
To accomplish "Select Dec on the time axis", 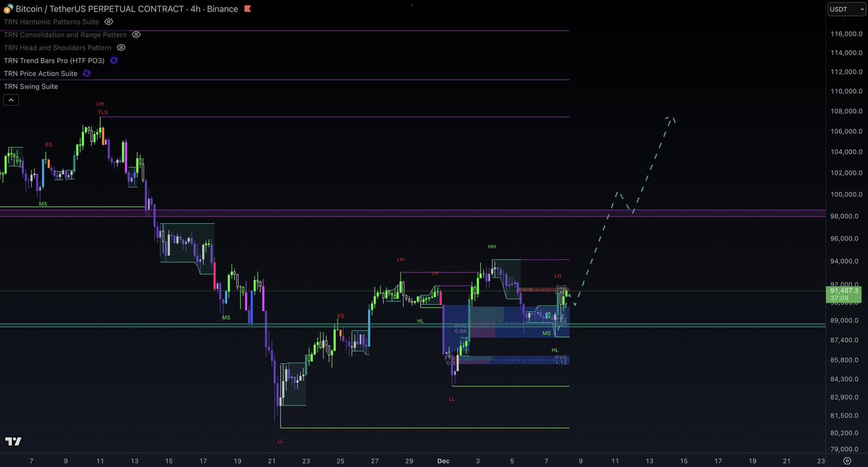I will point(443,460).
